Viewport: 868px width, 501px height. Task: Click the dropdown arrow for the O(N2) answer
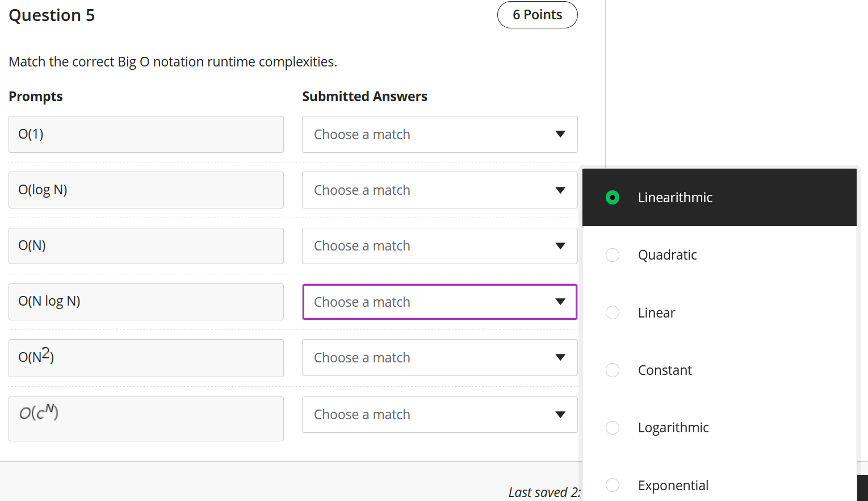(560, 357)
